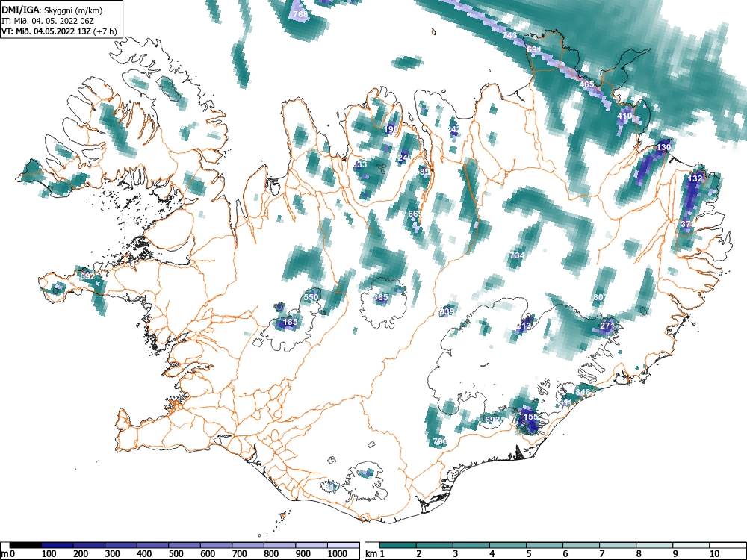Click the 249 visibility label
The height and width of the screenshot is (560, 747).
(x=405, y=157)
